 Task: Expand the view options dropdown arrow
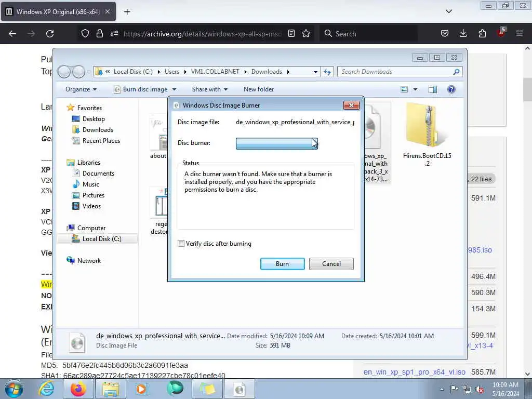pyautogui.click(x=415, y=89)
